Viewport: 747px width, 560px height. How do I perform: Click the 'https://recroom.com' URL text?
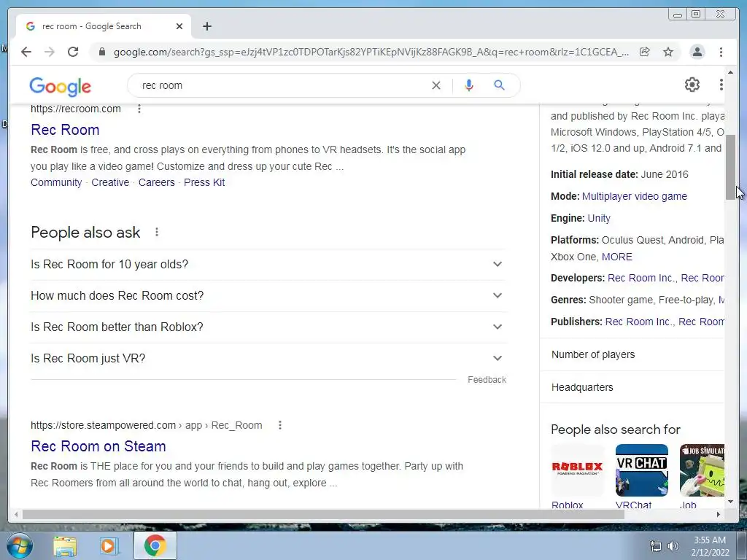click(76, 109)
